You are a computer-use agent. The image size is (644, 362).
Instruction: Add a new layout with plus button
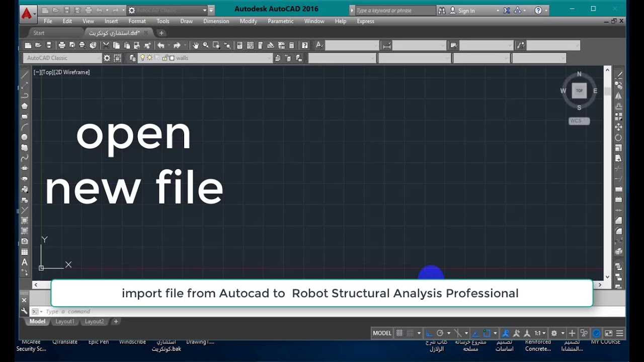tap(116, 321)
